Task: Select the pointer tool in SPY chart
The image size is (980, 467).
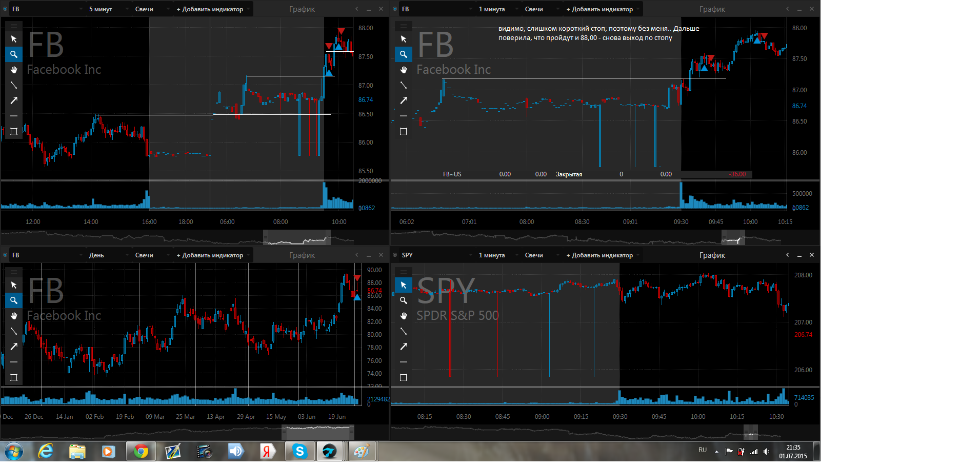Action: [404, 285]
